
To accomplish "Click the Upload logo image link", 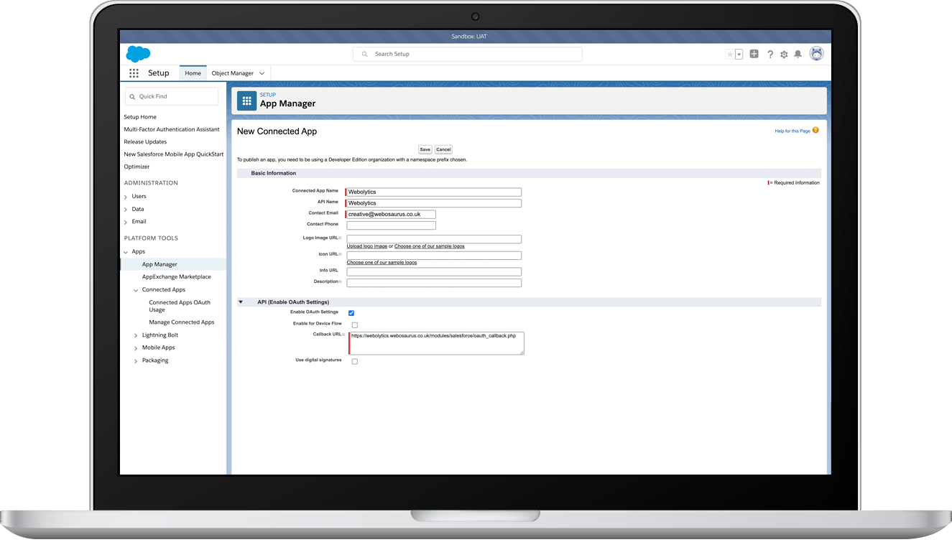I will 366,246.
